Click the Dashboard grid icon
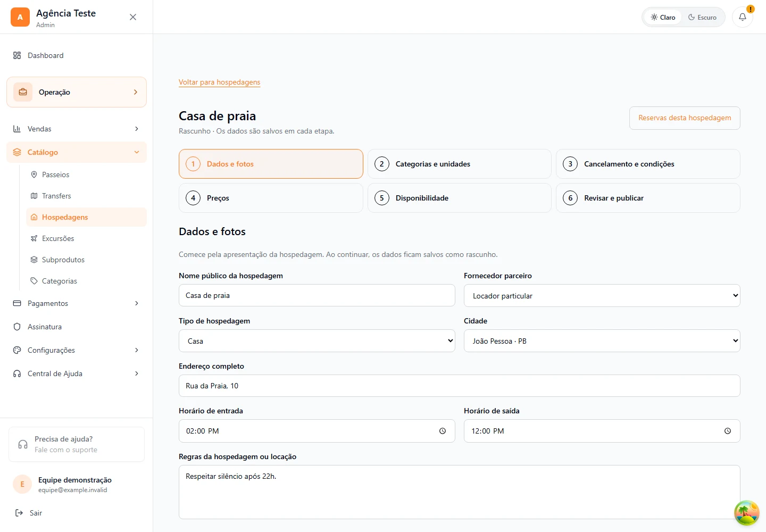This screenshot has height=532, width=766. click(x=17, y=55)
